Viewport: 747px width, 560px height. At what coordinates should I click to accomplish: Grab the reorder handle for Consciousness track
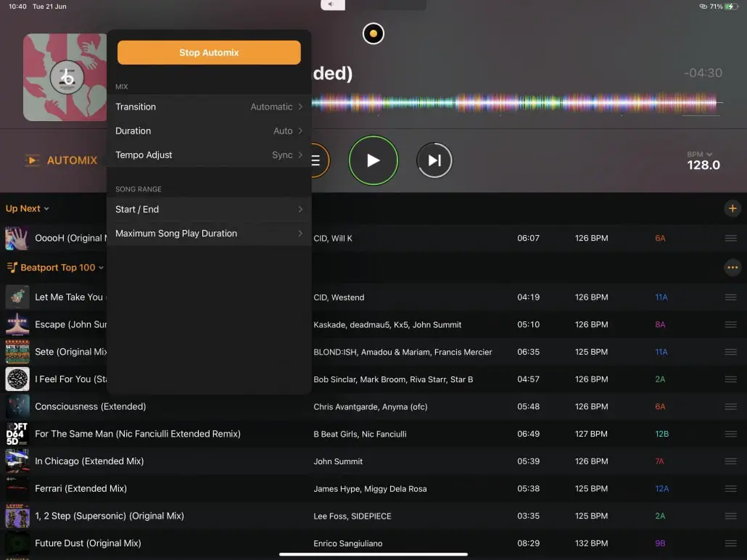pos(731,406)
